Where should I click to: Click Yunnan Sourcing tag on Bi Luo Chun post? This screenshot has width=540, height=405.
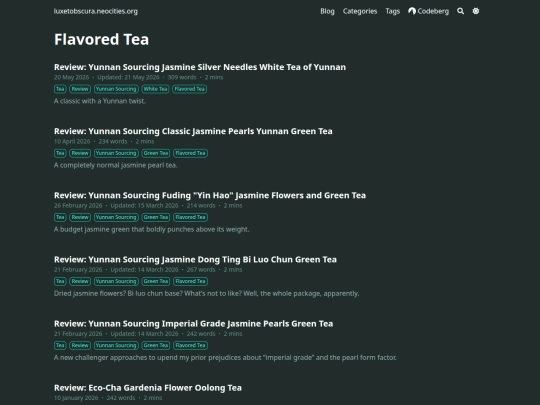tap(116, 281)
